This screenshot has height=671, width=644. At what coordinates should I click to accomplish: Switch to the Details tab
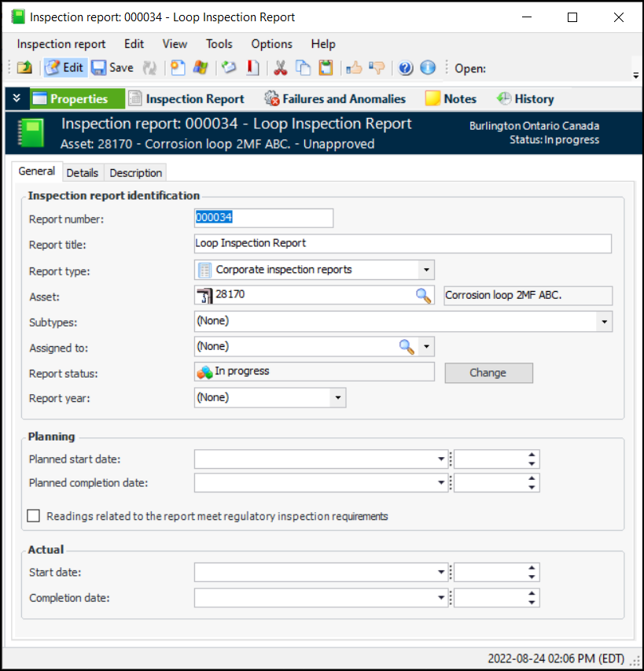pyautogui.click(x=83, y=173)
